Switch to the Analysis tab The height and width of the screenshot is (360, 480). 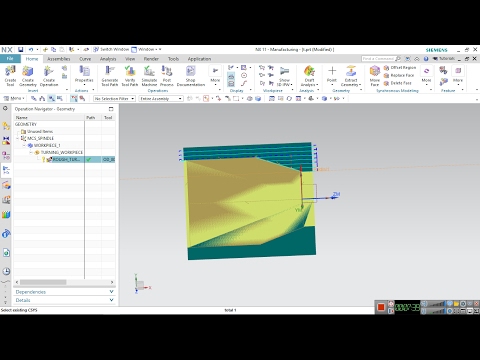(x=108, y=59)
